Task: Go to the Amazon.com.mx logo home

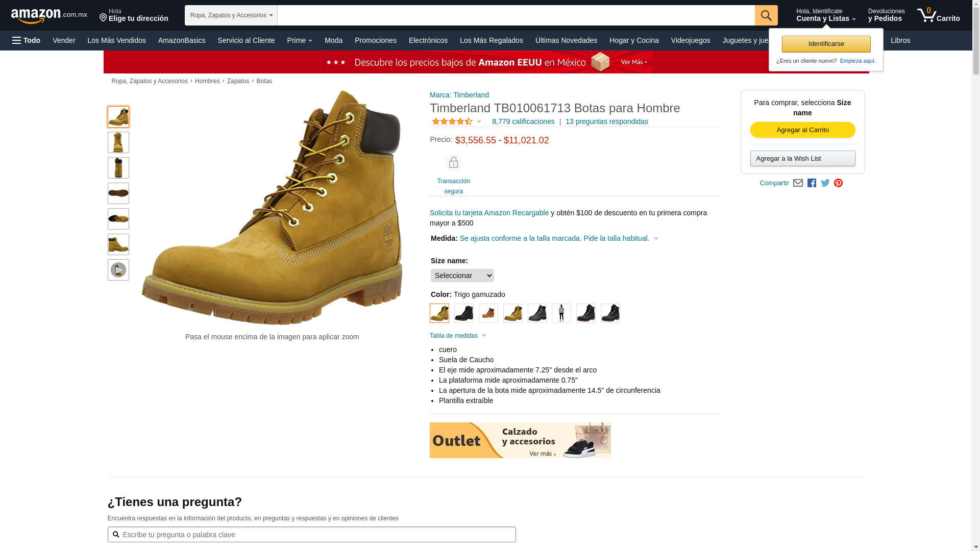Action: click(x=49, y=15)
